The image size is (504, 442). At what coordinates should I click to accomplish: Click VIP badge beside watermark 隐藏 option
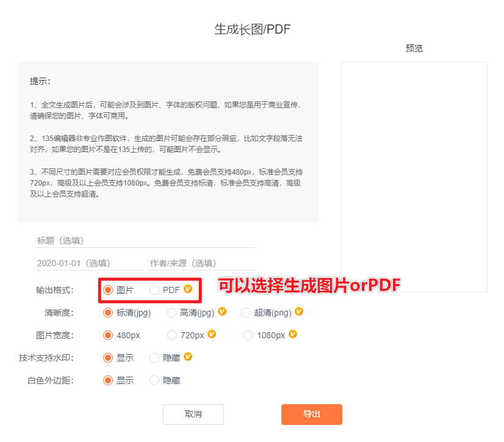click(188, 357)
